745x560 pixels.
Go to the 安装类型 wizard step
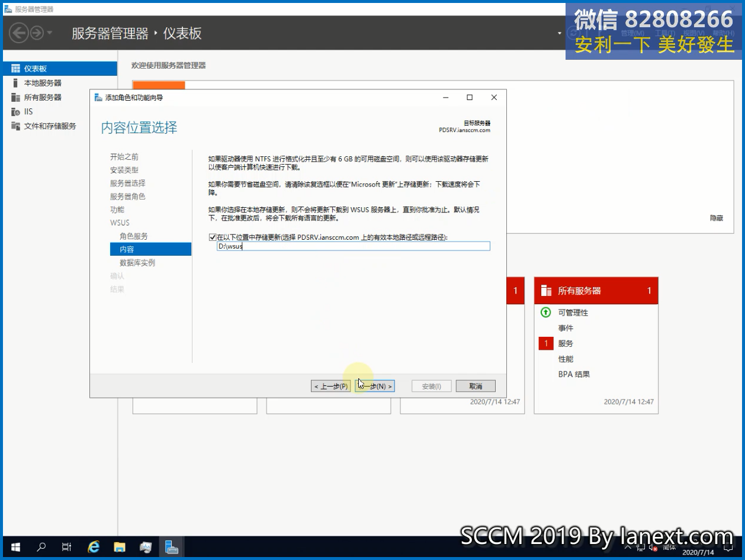click(x=124, y=170)
